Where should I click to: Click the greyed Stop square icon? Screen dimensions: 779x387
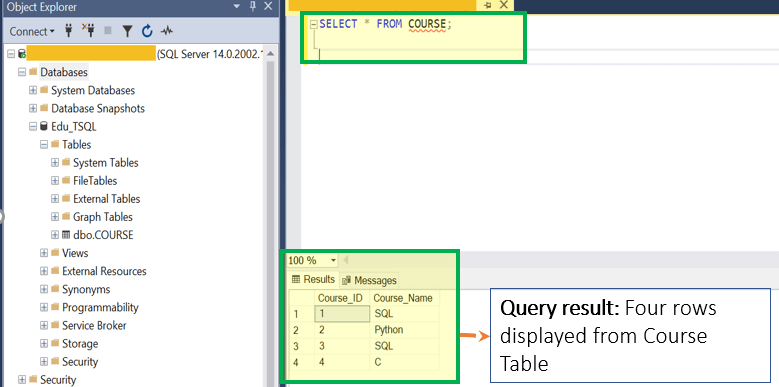tap(108, 31)
